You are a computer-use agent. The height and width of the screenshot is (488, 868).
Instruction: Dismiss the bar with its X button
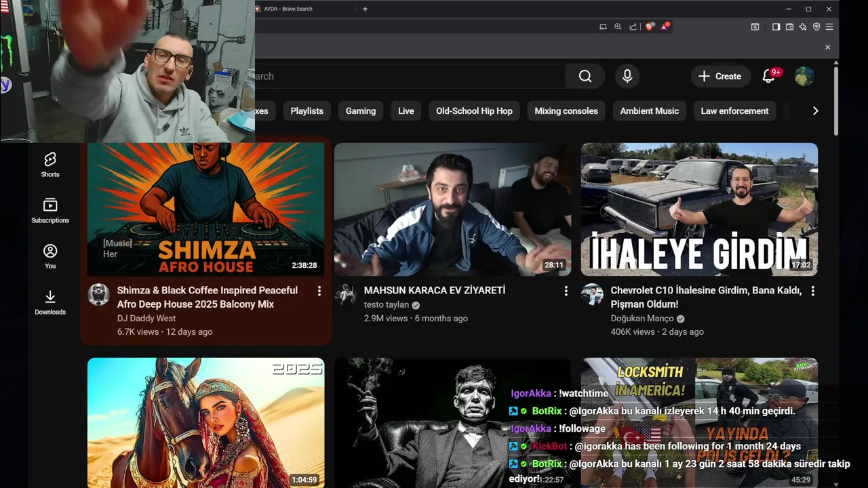(x=827, y=47)
